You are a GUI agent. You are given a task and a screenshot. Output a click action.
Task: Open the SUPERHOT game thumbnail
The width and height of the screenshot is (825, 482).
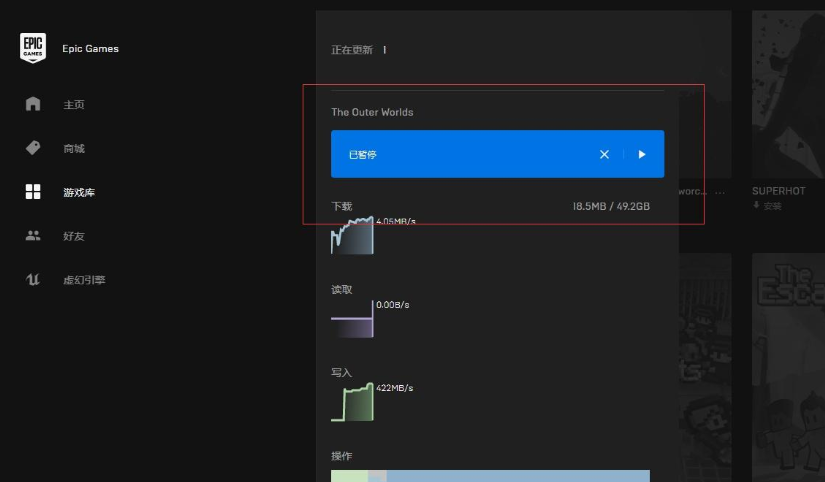coord(788,95)
